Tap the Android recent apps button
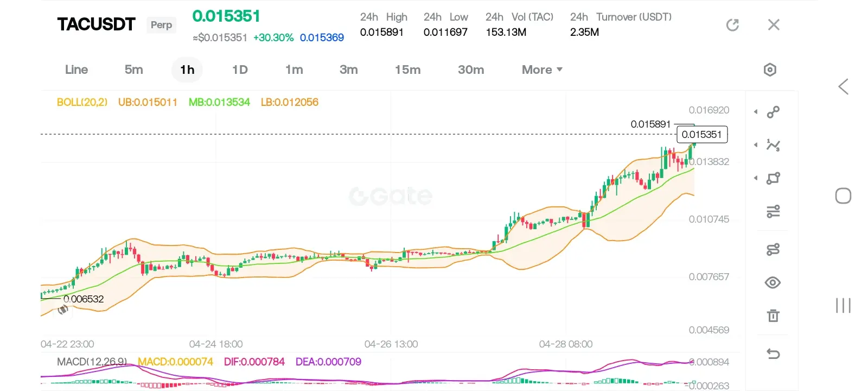This screenshot has height=391, width=868. [x=843, y=305]
